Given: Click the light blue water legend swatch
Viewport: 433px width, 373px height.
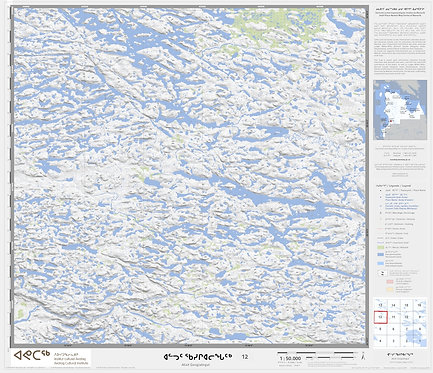Looking at the screenshot, I should [x=381, y=264].
